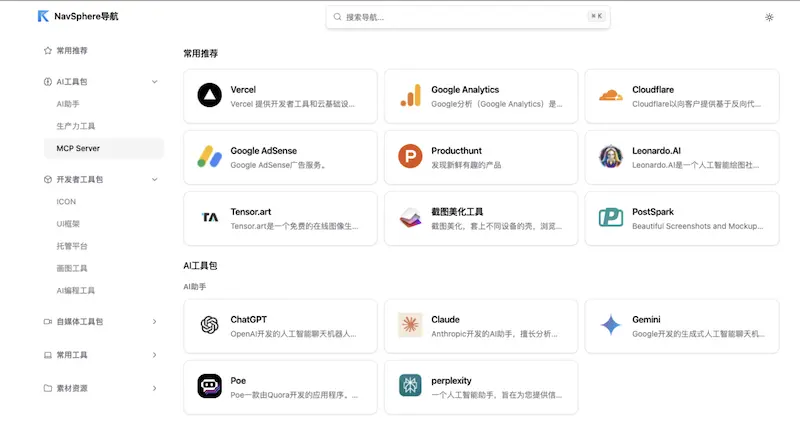This screenshot has height=432, width=800.
Task: Click the Google AdSense logo icon
Action: click(x=210, y=157)
